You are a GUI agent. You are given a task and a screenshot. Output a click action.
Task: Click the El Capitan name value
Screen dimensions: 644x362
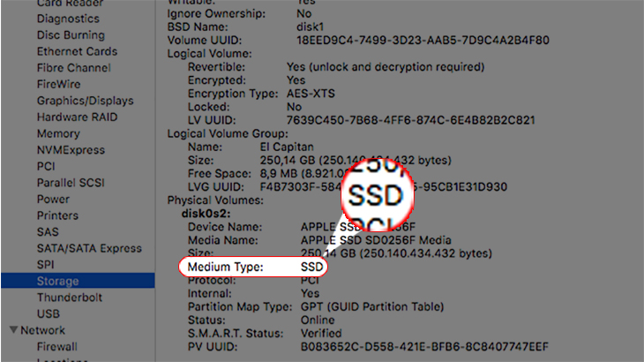click(x=287, y=147)
